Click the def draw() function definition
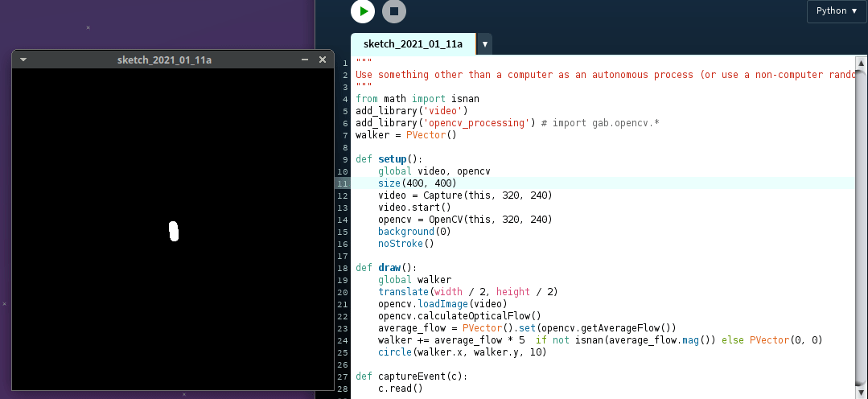The image size is (868, 399). [x=386, y=268]
